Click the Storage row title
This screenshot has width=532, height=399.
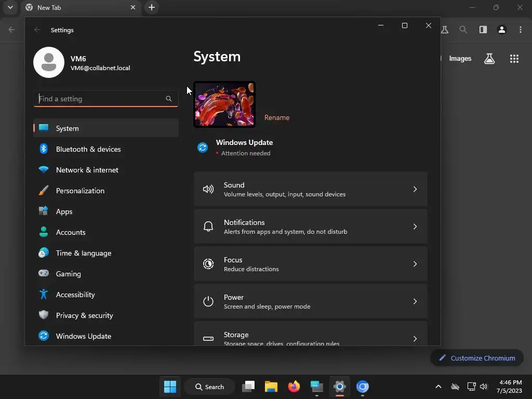point(236,335)
